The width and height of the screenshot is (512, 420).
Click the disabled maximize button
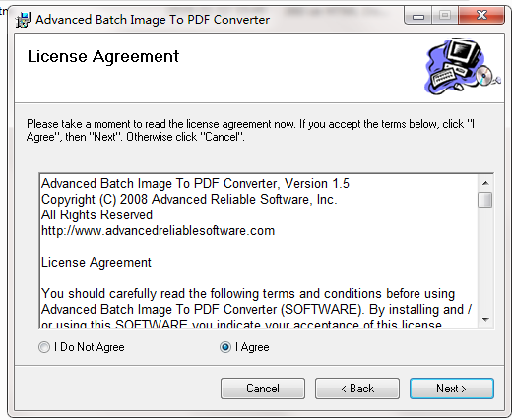(x=445, y=16)
